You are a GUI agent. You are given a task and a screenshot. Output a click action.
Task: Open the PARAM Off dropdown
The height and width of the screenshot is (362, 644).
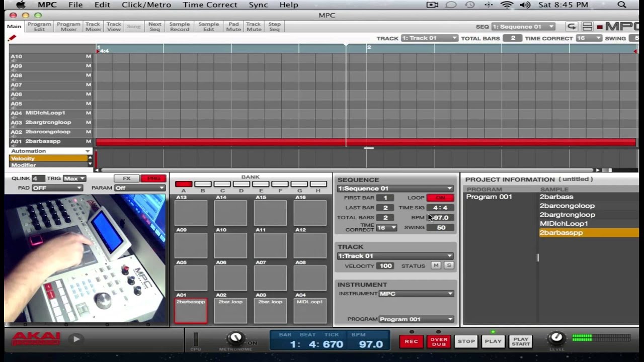(140, 188)
